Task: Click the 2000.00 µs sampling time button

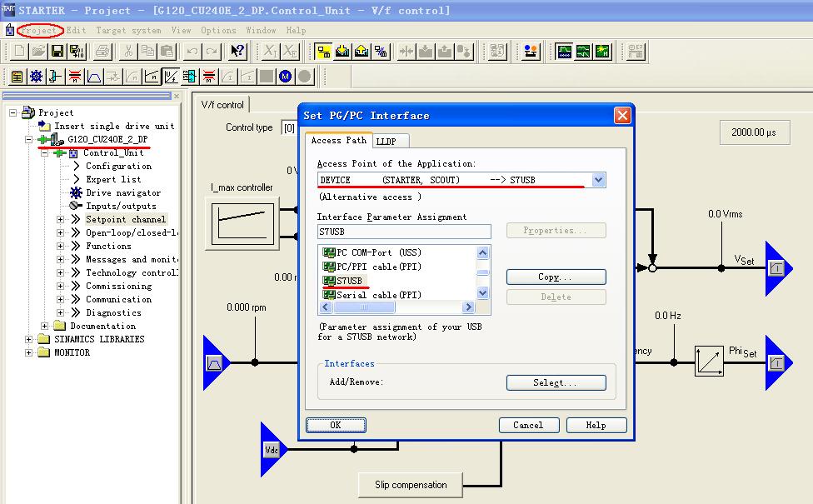Action: [x=755, y=132]
